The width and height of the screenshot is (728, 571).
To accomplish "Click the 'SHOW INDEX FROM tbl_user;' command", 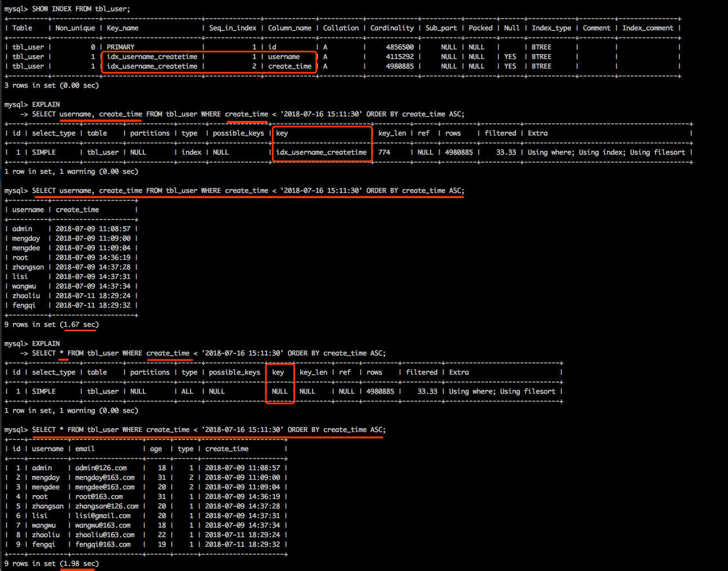I will tap(81, 9).
